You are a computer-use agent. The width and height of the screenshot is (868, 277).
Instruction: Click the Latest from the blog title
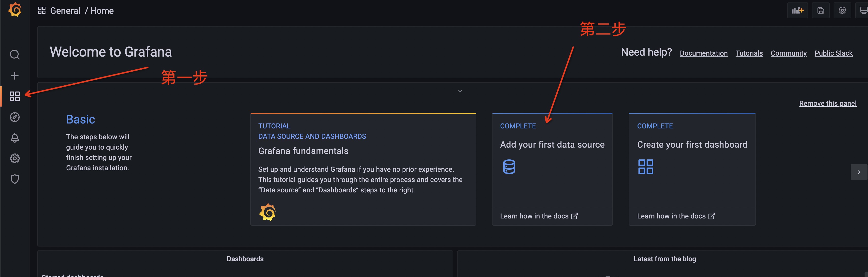click(x=665, y=259)
